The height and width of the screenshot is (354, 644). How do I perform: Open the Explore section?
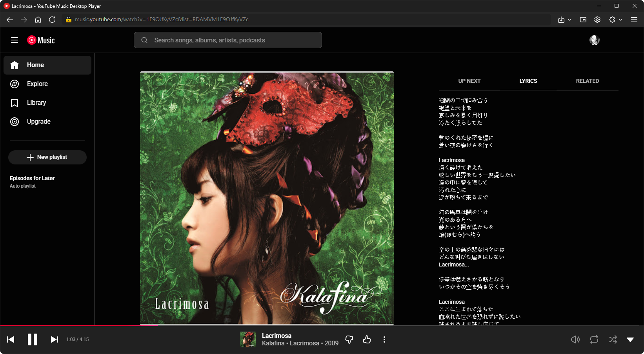pyautogui.click(x=37, y=84)
